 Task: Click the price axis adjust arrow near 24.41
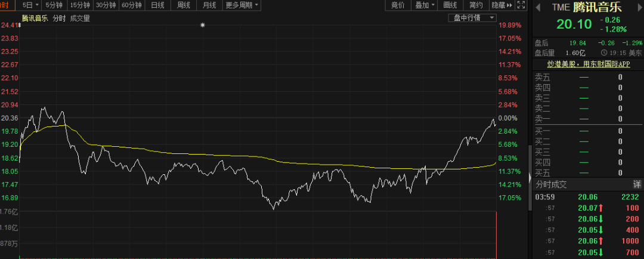click(x=19, y=25)
